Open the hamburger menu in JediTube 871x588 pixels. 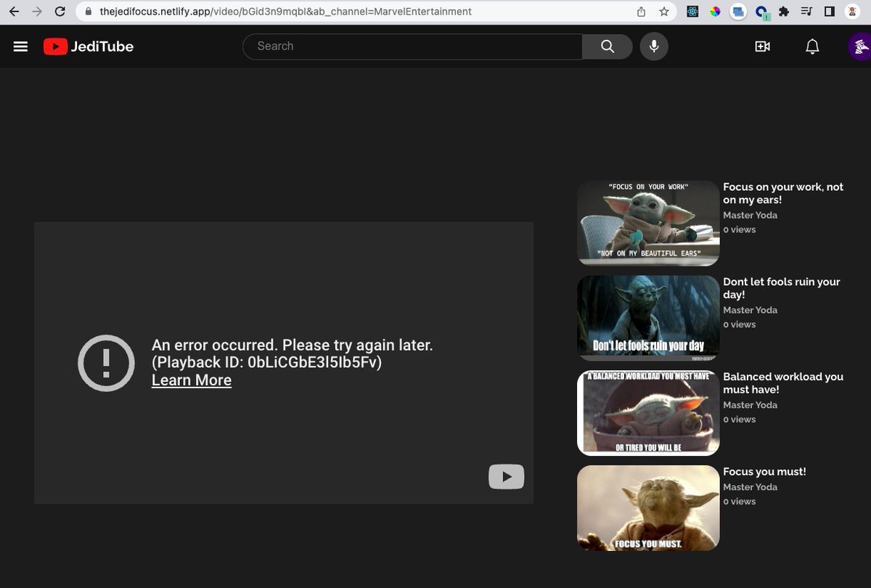20,46
